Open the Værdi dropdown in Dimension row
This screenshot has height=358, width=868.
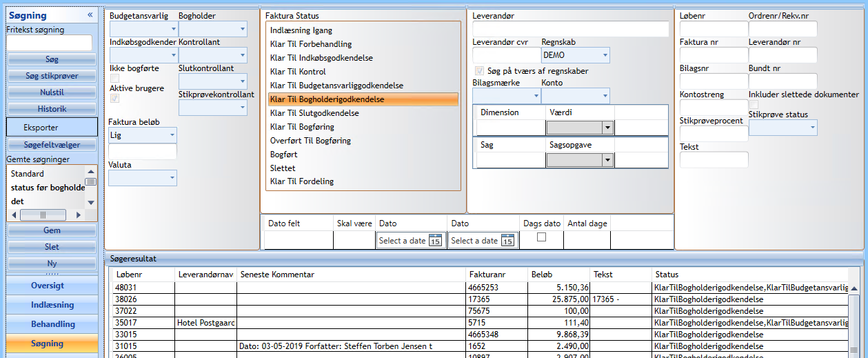pos(579,127)
